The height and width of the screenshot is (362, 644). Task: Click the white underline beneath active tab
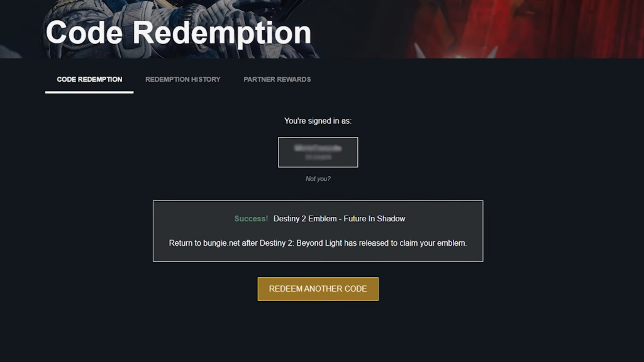(89, 92)
